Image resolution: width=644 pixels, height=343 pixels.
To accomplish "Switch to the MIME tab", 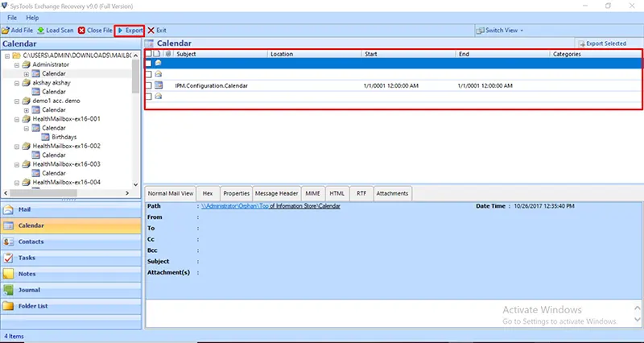I will pyautogui.click(x=312, y=193).
